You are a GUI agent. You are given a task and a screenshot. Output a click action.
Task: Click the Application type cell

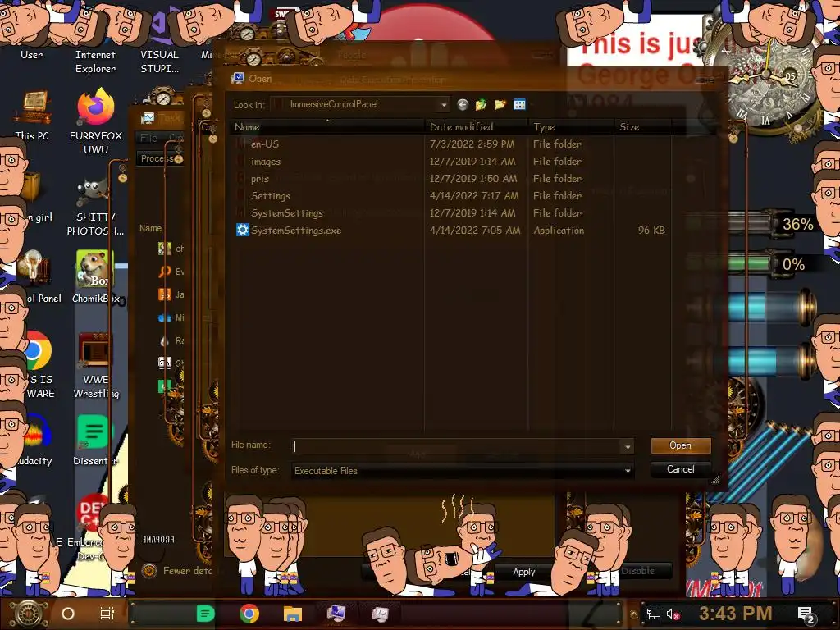coord(559,231)
